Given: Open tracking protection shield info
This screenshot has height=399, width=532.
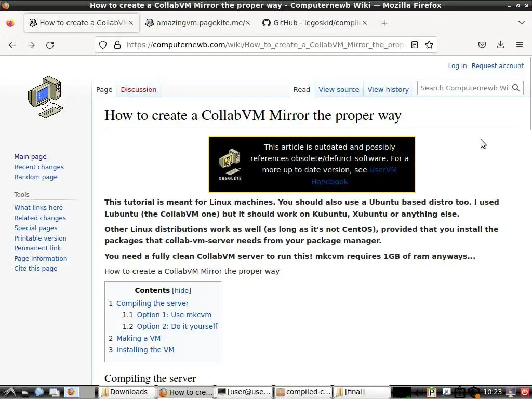Looking at the screenshot, I should pyautogui.click(x=103, y=45).
